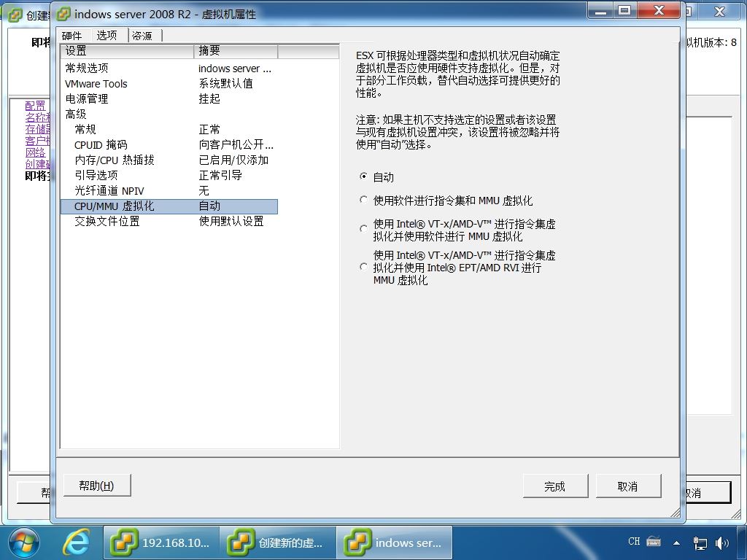Select the 常规 row under 高级
This screenshot has height=560, width=747.
pyautogui.click(x=169, y=130)
